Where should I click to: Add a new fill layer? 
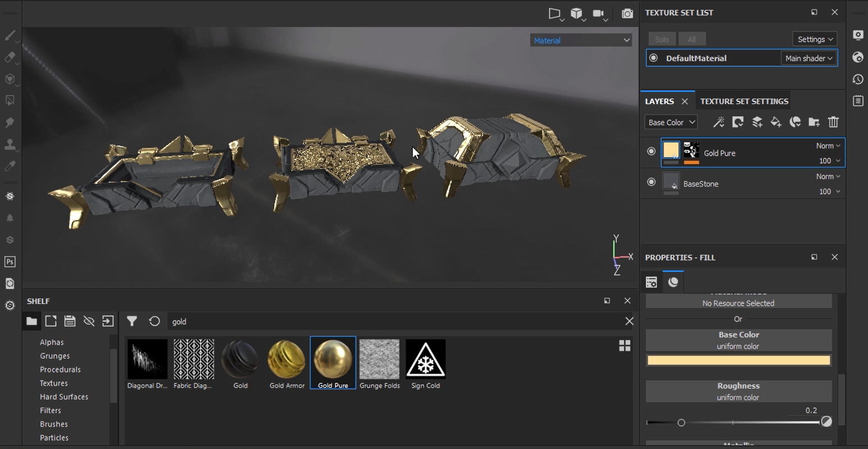(776, 122)
